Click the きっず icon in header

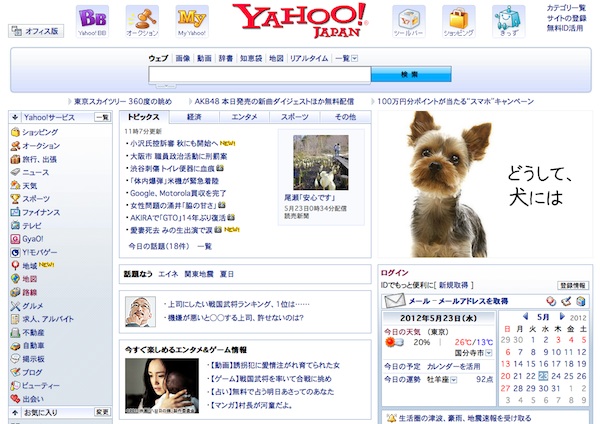coord(508,20)
